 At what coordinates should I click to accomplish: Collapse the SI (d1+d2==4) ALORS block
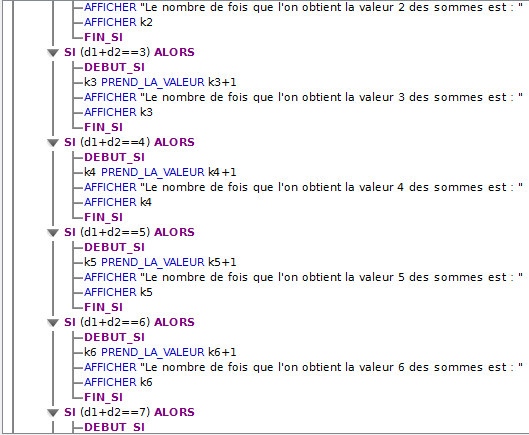pos(53,143)
